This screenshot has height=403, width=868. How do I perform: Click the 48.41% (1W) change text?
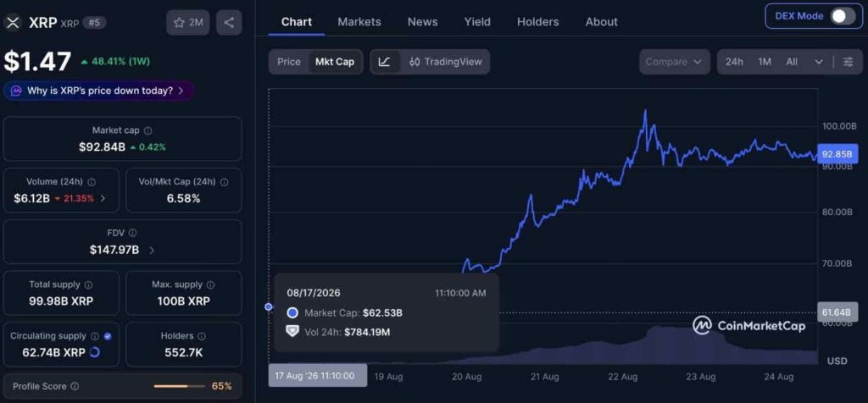[119, 62]
